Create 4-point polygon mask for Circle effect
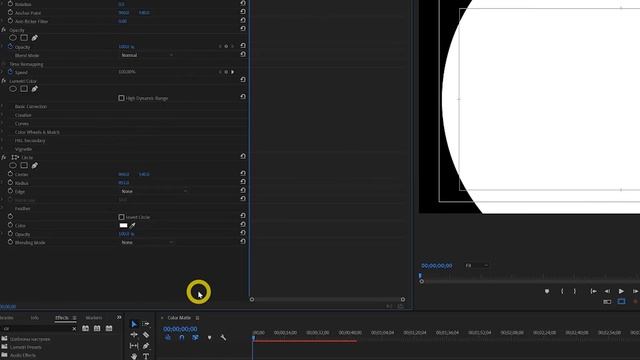This screenshot has width=640, height=360. click(24, 165)
